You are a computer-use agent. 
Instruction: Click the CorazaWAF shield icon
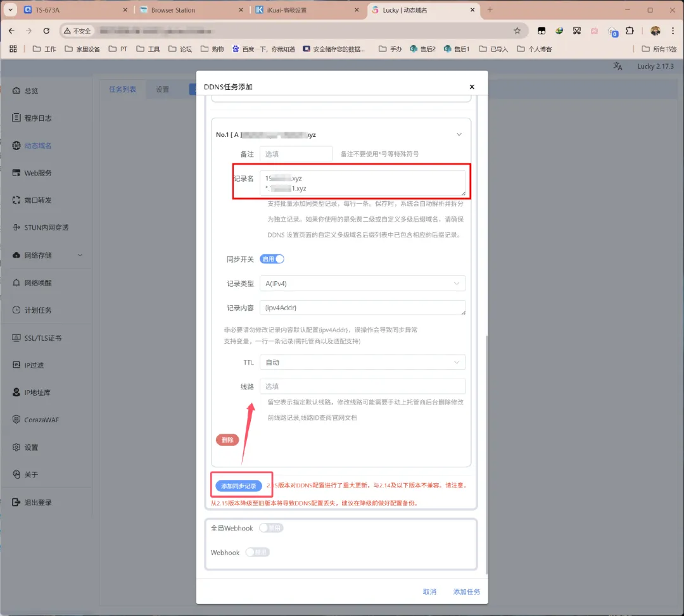coord(17,420)
